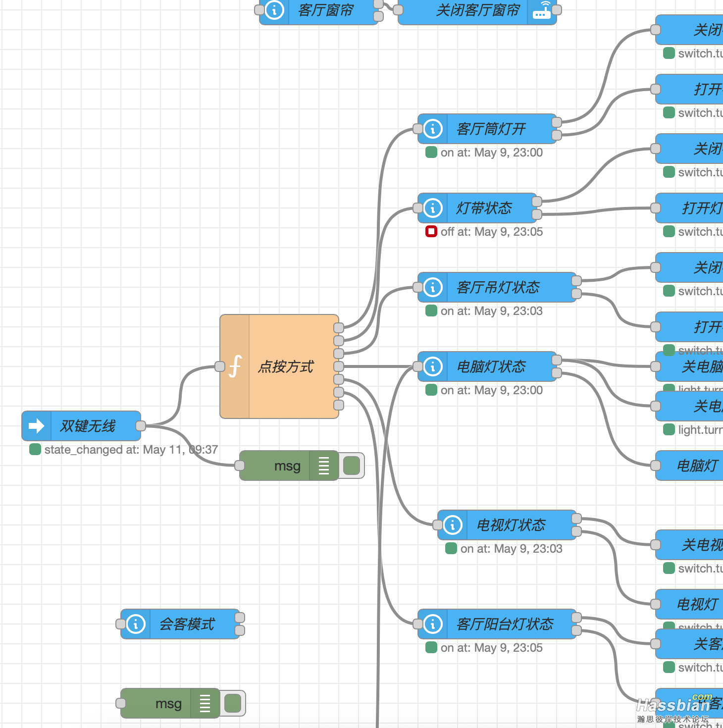The width and height of the screenshot is (723, 728).
Task: Select the 双键无线 event node
Action: coord(81,426)
